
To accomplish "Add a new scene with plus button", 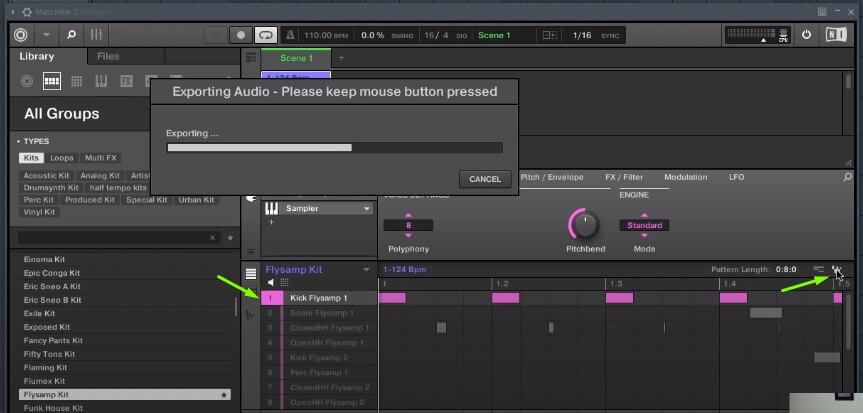I will (341, 58).
